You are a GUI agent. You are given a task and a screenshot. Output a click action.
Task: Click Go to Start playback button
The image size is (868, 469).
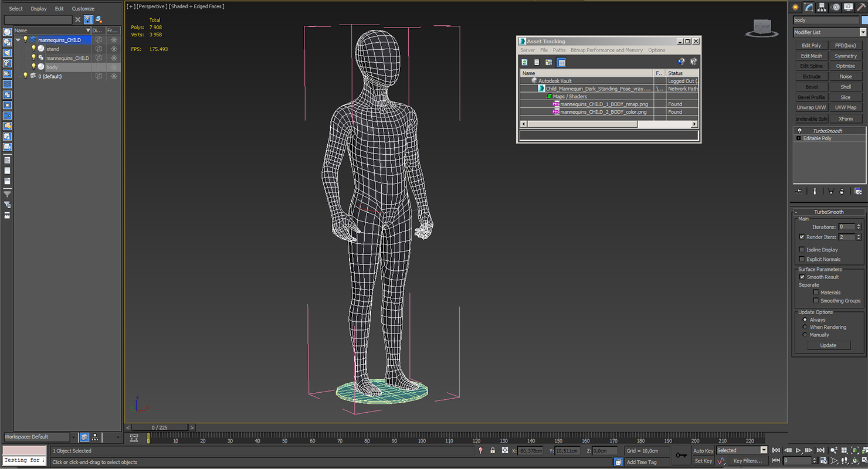pos(776,450)
